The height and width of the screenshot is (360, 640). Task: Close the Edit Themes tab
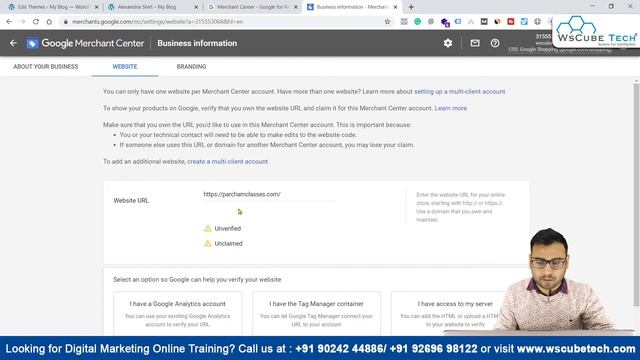(96, 7)
